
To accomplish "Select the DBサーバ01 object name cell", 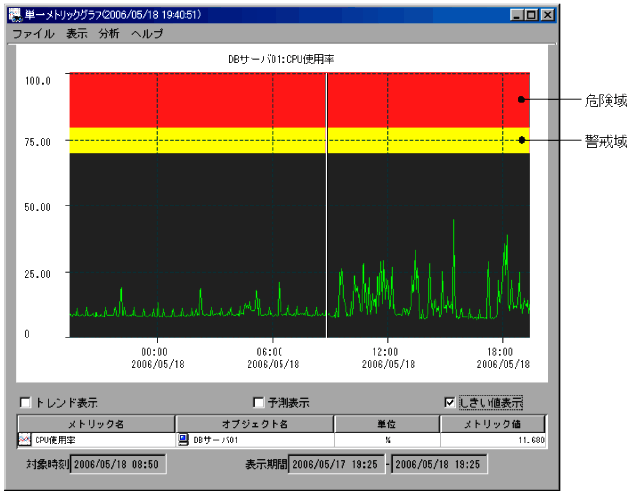I will [255, 440].
